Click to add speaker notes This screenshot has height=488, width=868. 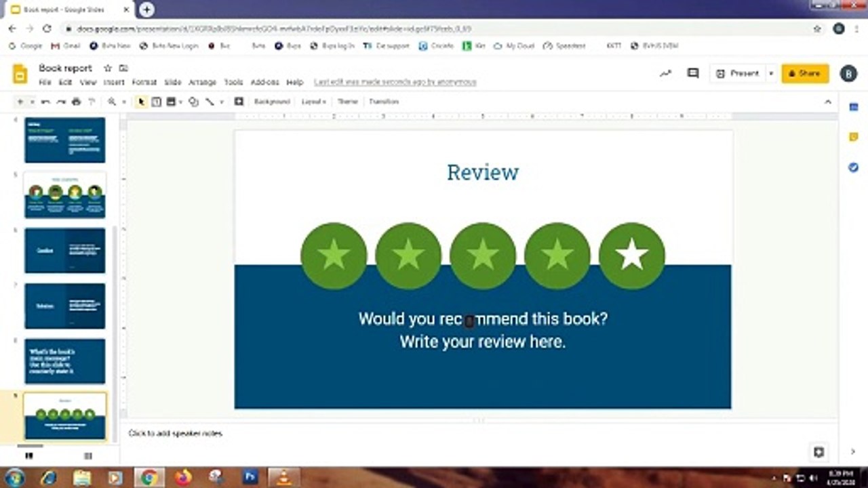coord(176,433)
